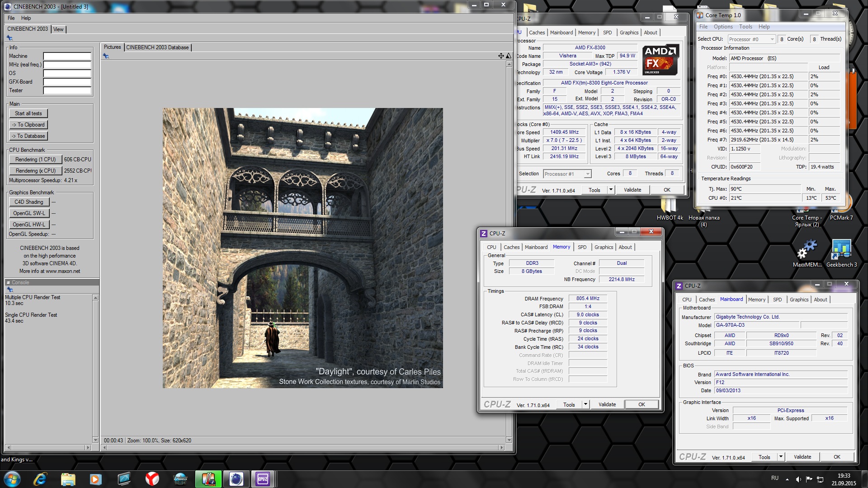The image size is (868, 488).
Task: Click the To Clipboard button
Action: click(28, 125)
